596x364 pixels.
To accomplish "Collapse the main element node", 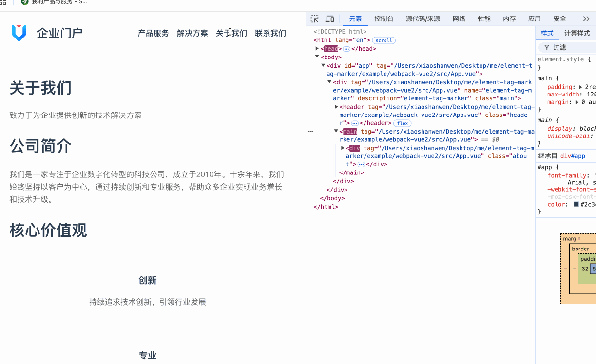I will (336, 131).
